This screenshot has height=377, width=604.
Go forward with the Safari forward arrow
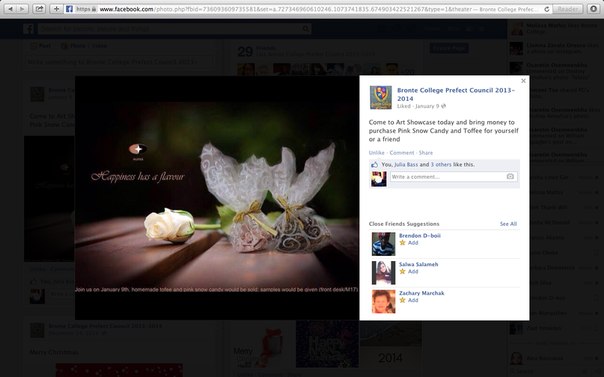pyautogui.click(x=22, y=8)
